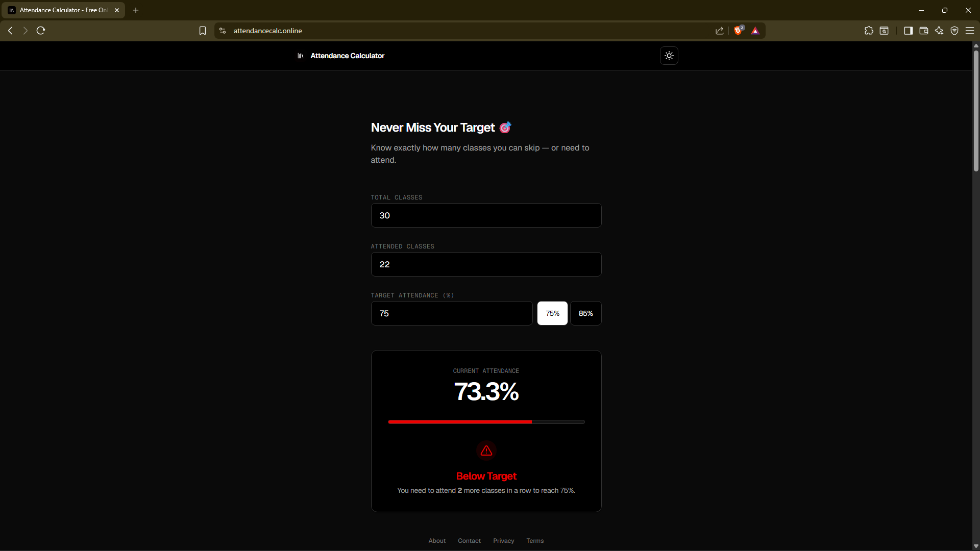Click the Brave VPN shield icon
The image size is (980, 551).
coord(954,31)
